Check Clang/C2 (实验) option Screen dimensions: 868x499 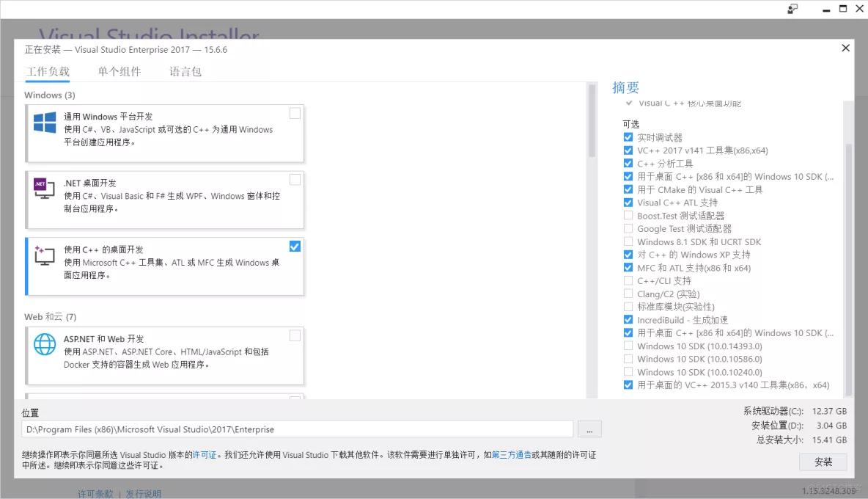click(628, 294)
